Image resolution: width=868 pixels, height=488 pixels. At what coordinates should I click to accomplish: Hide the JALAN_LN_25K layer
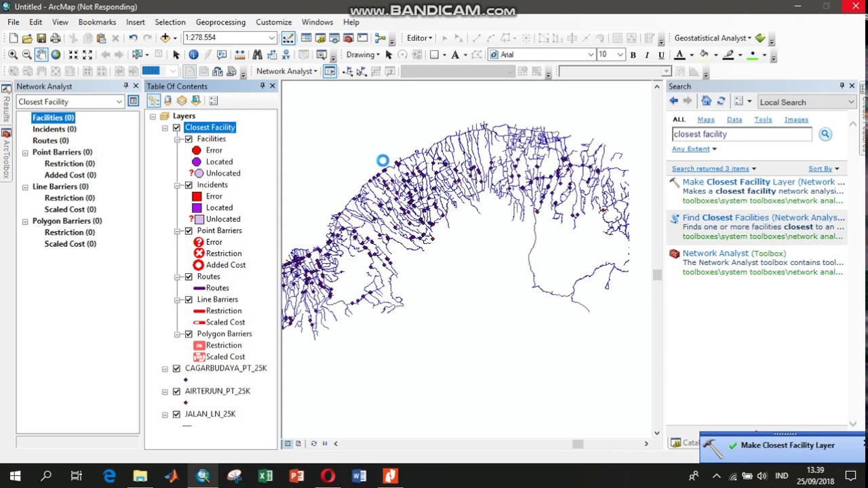(x=177, y=414)
